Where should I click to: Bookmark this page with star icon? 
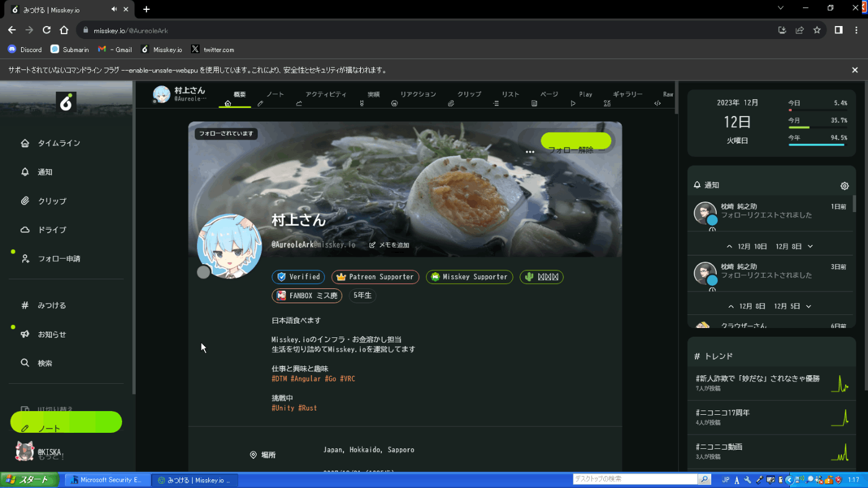point(817,30)
